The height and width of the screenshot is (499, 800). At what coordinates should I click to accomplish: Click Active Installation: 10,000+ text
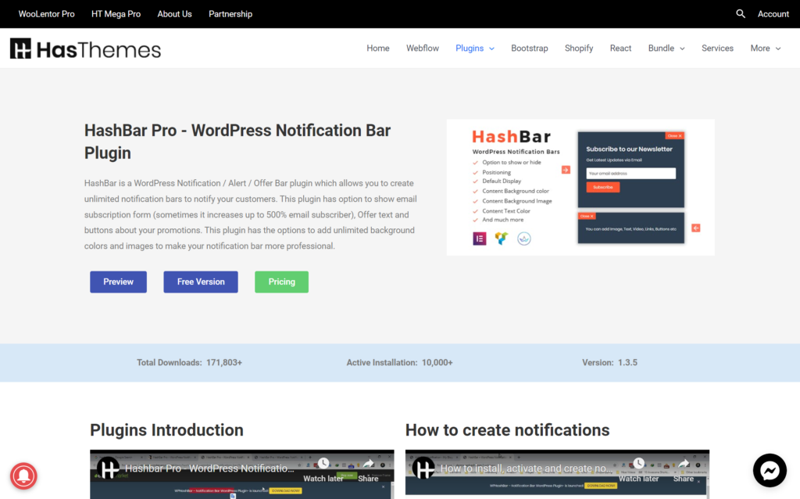[399, 362]
